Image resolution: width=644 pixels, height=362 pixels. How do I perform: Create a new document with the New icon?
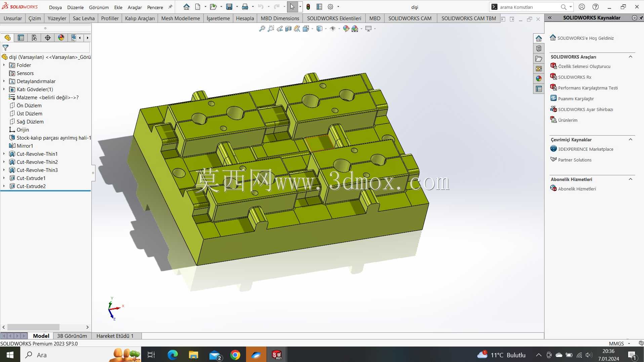click(x=198, y=7)
